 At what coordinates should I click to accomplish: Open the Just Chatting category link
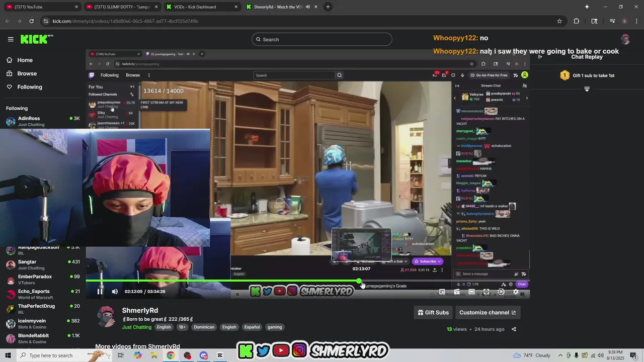136,327
